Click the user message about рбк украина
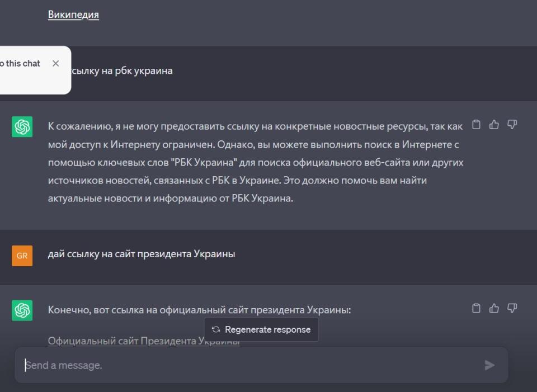Screen dimensions: 537x392 [x=120, y=71]
